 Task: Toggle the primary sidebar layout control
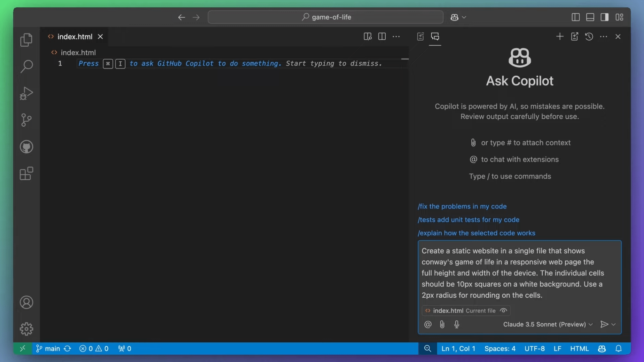click(x=576, y=17)
